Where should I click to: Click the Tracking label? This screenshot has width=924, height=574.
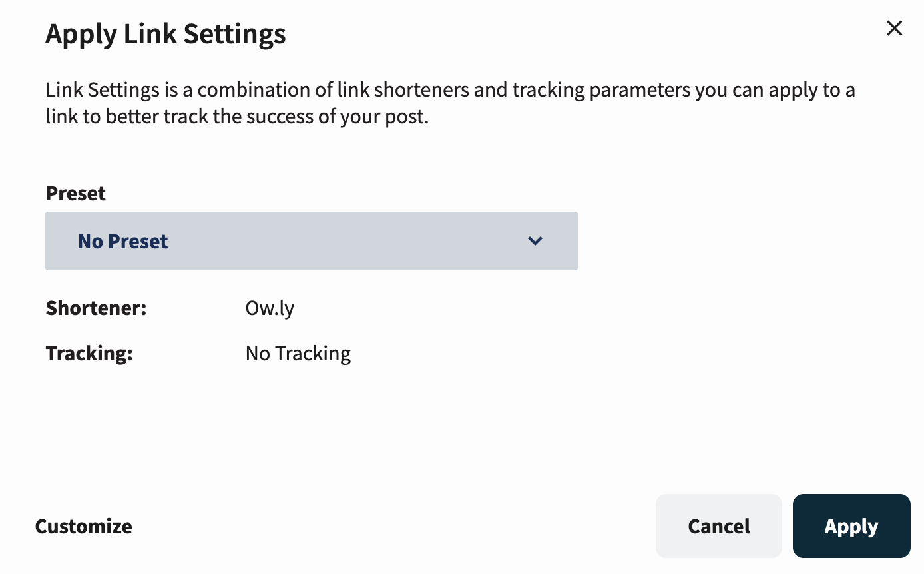point(89,353)
